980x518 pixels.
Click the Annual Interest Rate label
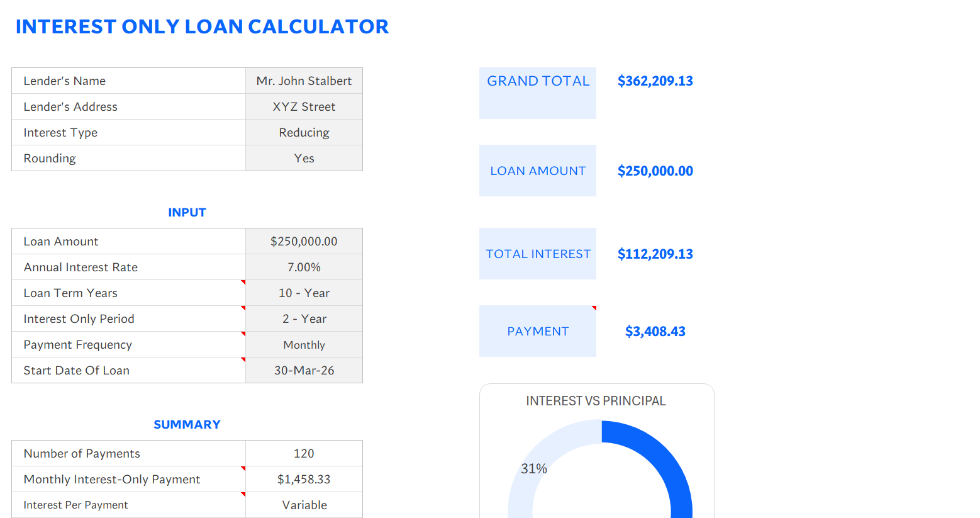pos(128,267)
